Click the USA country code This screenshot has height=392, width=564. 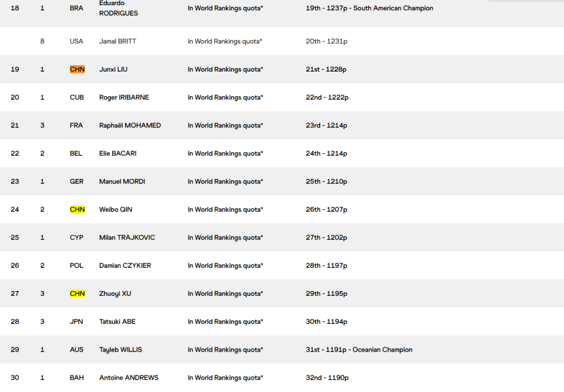click(76, 41)
